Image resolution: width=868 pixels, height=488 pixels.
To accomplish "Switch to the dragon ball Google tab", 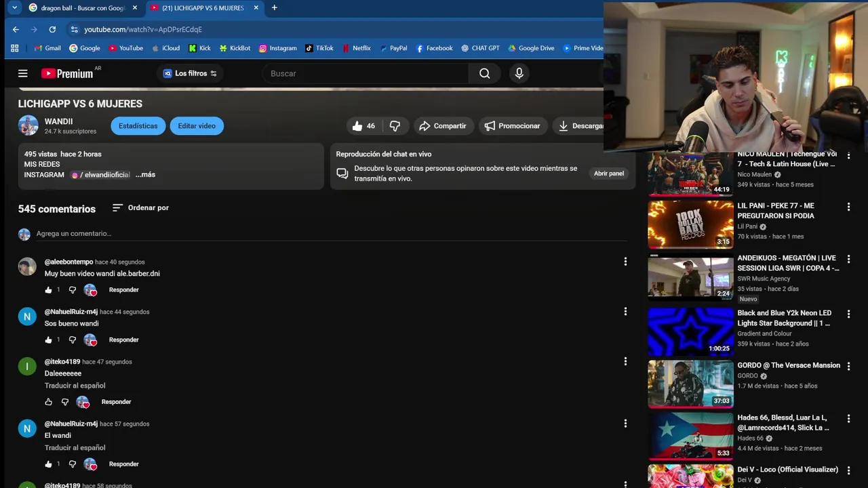I will pyautogui.click(x=79, y=8).
